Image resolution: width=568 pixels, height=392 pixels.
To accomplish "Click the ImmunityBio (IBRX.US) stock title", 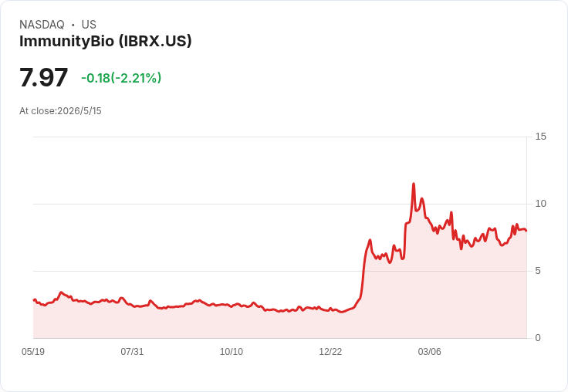I will click(x=106, y=41).
